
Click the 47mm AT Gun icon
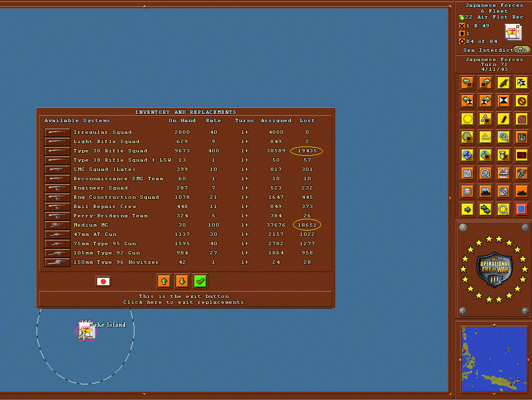point(57,234)
